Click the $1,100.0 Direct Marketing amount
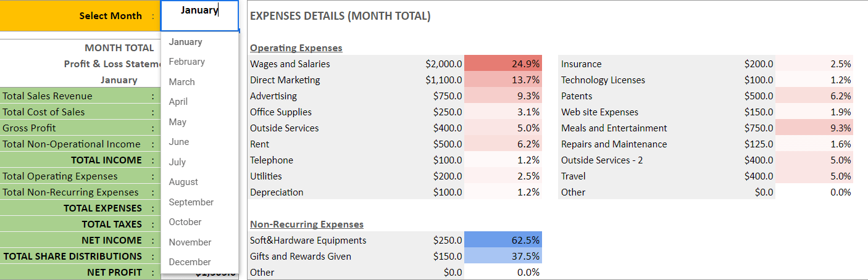 click(444, 80)
